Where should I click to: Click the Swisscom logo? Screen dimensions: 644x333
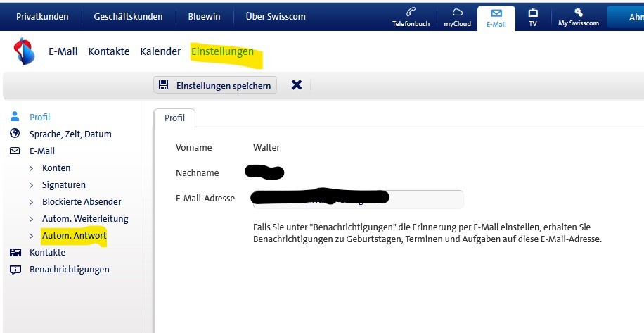pos(24,51)
